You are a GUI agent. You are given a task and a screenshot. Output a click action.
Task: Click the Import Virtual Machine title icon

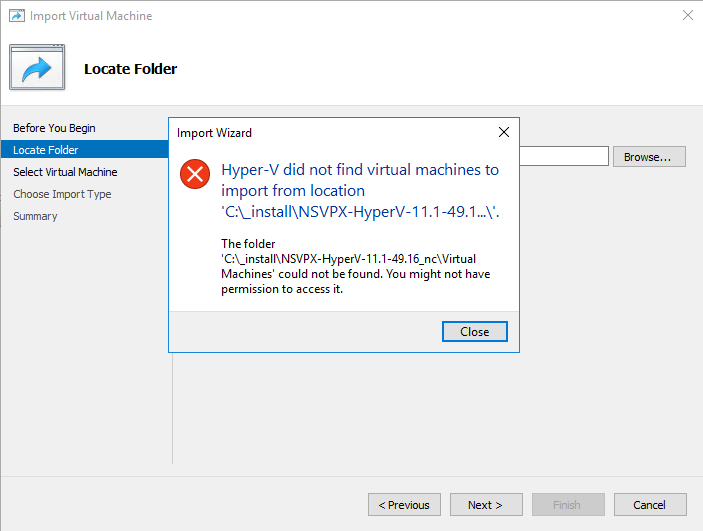point(17,16)
